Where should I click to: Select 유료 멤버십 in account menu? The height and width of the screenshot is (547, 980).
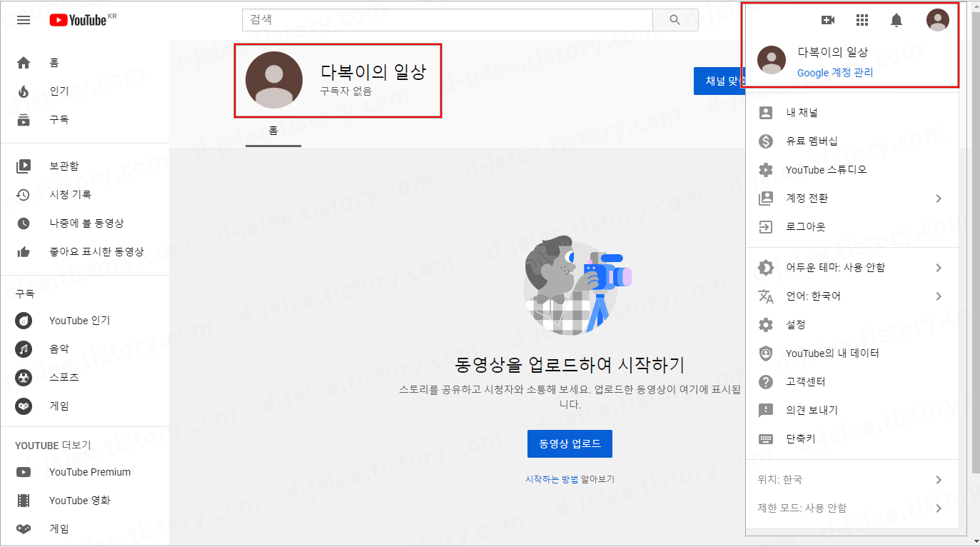tap(852, 141)
